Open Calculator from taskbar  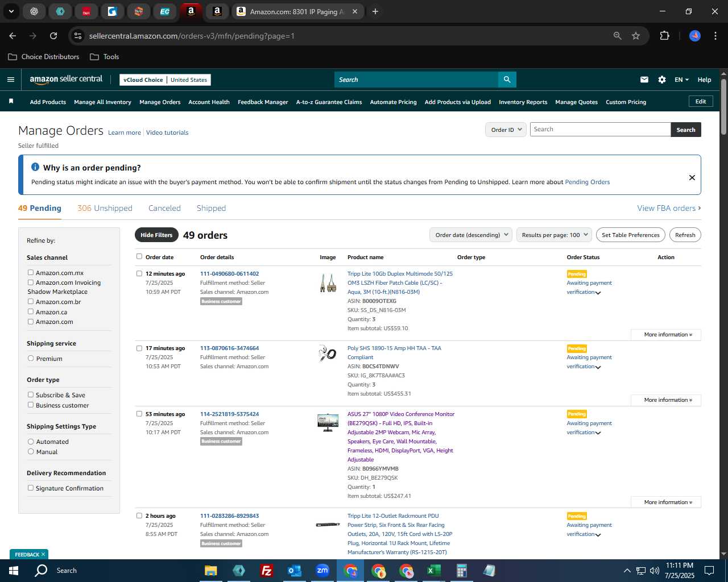(x=461, y=571)
